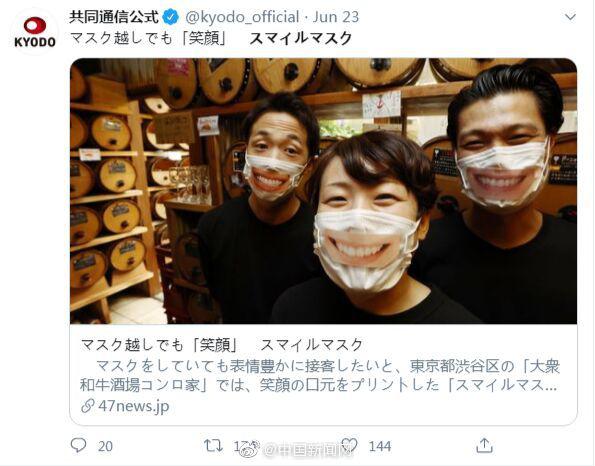This screenshot has height=466, width=595.
Task: Click the Kyodo profile avatar logo
Action: (x=35, y=32)
